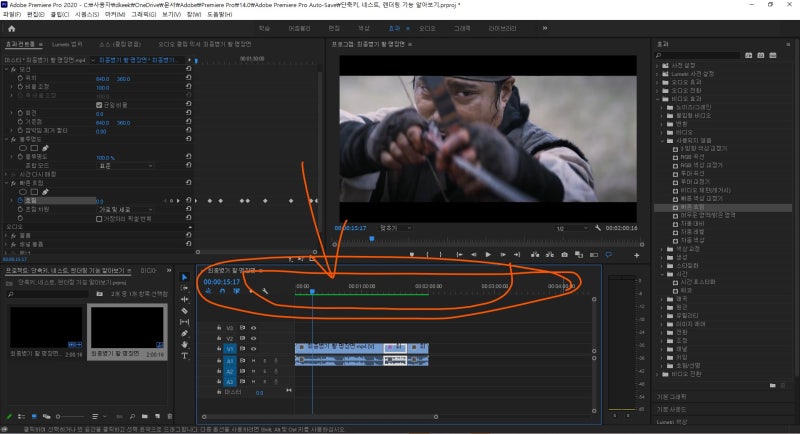The height and width of the screenshot is (434, 800).
Task: Toggle lock on track V2
Action: pyautogui.click(x=219, y=338)
